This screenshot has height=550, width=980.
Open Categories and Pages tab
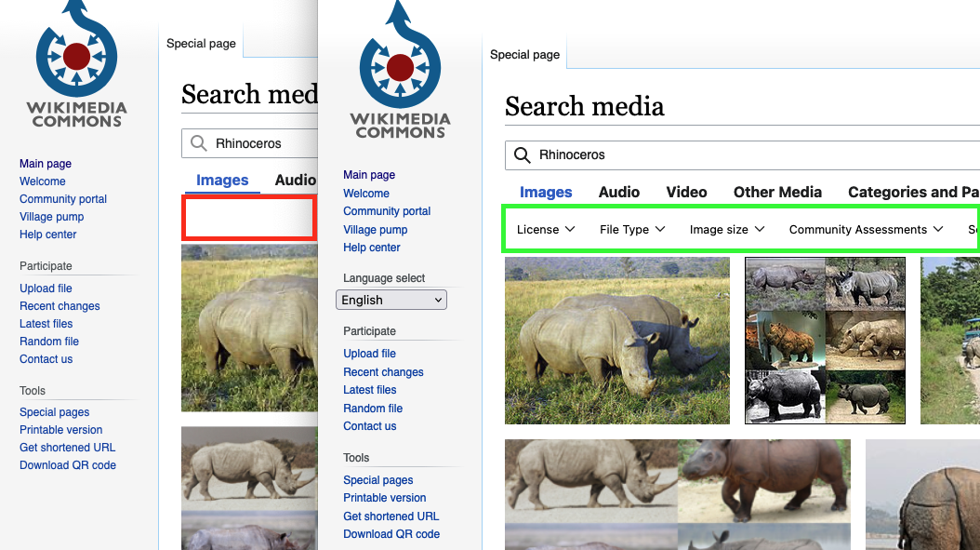[x=913, y=192]
